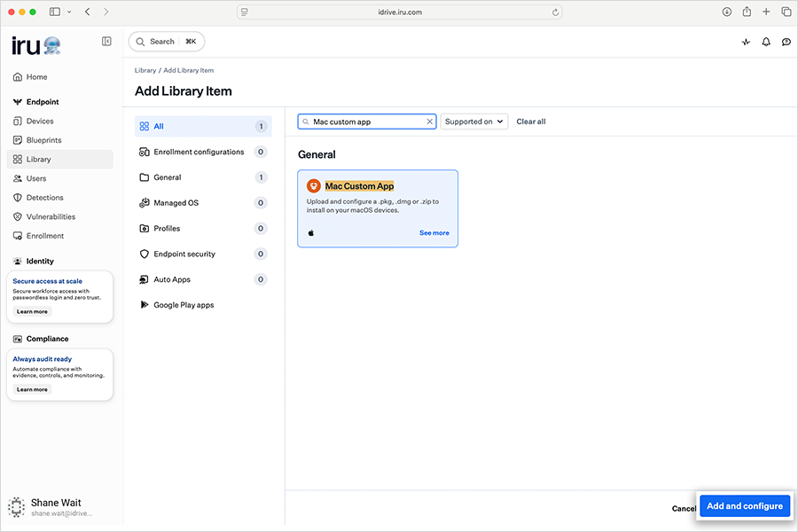The width and height of the screenshot is (798, 532).
Task: Open a new Safari tab
Action: (x=766, y=12)
